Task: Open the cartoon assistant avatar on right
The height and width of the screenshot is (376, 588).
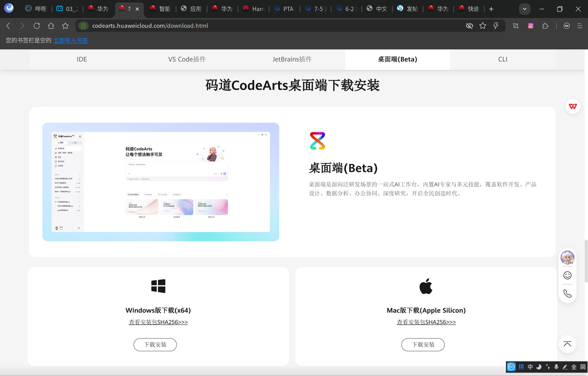Action: tap(567, 257)
